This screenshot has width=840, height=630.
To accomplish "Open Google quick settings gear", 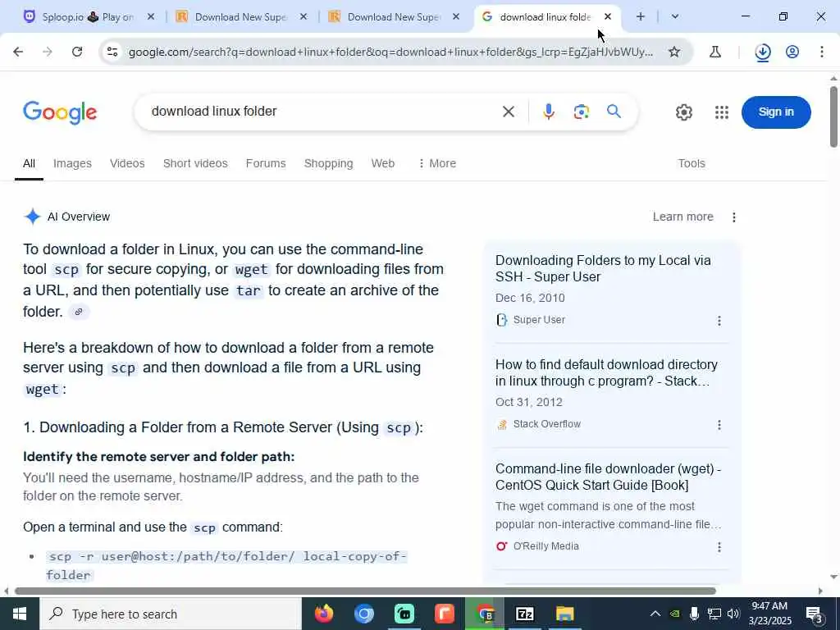I will point(683,112).
